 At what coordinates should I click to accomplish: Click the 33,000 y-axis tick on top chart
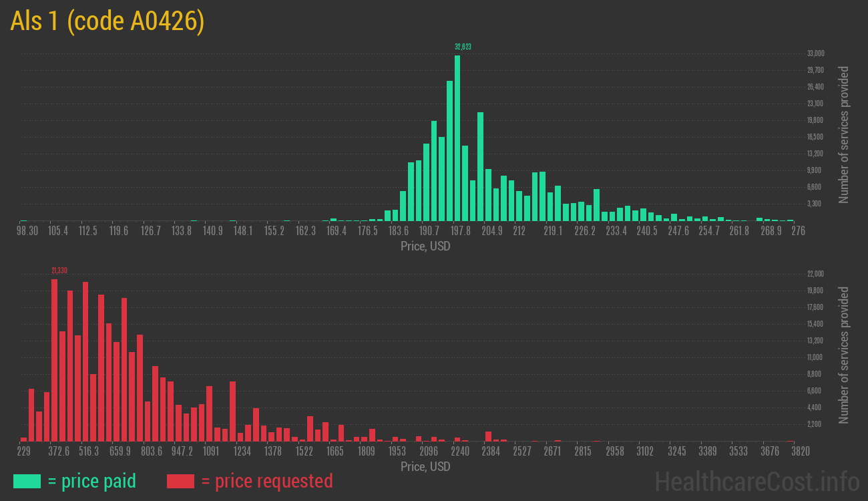click(815, 53)
